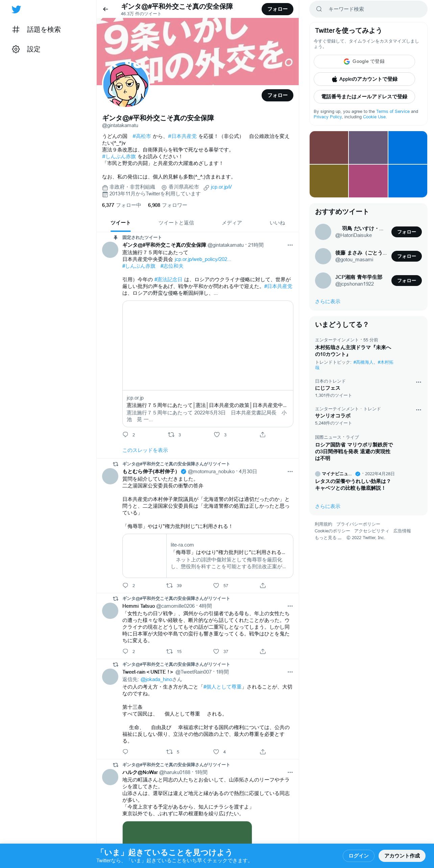Go back with the arrow icon

[x=105, y=9]
